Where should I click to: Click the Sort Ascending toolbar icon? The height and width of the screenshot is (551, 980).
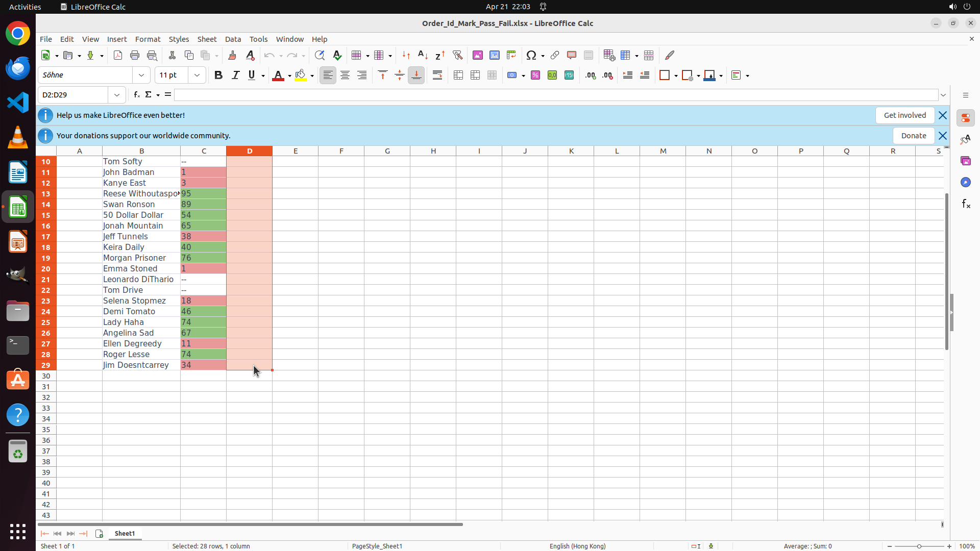tap(423, 55)
